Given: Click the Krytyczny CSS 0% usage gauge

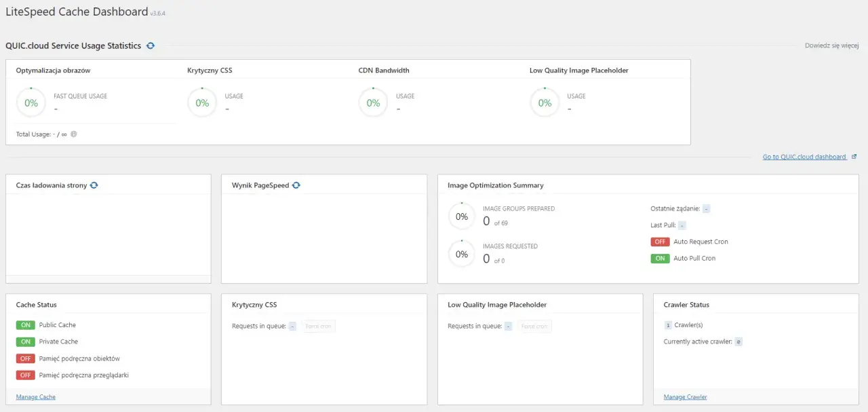Looking at the screenshot, I should point(202,103).
